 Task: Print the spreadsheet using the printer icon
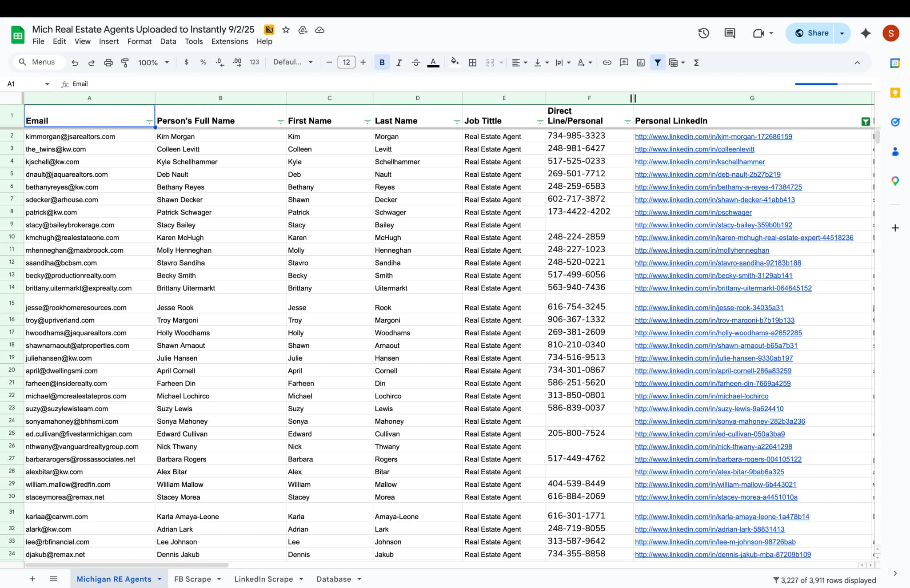[108, 63]
